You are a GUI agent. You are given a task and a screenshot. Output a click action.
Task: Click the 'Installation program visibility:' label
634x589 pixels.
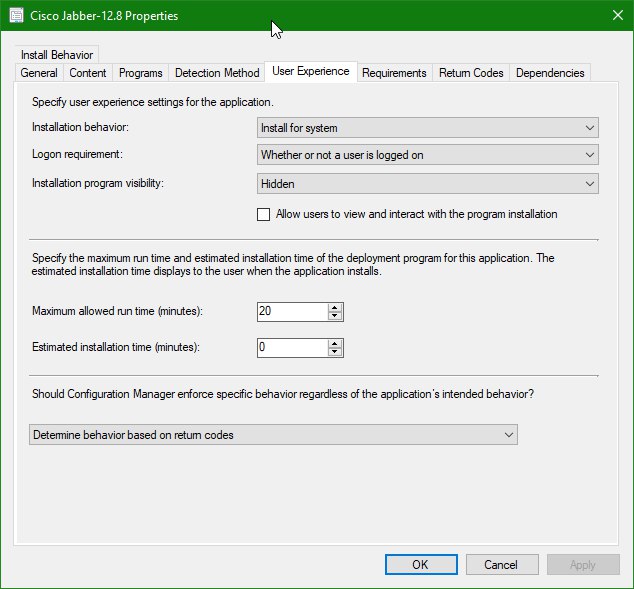pos(98,183)
